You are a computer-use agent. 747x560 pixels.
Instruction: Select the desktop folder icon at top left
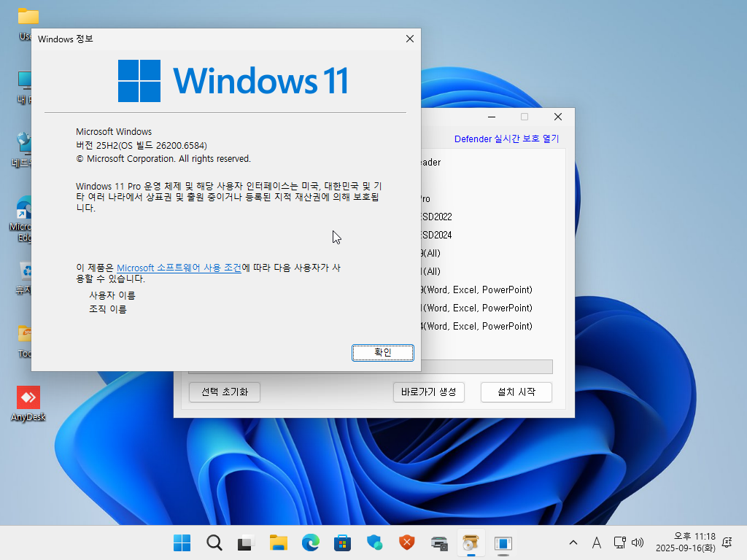coord(28,23)
